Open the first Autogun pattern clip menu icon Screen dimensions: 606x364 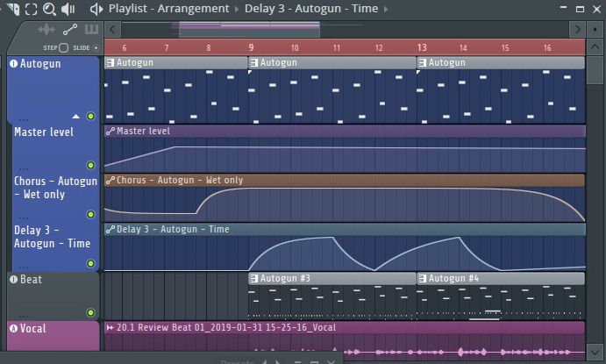coord(111,62)
